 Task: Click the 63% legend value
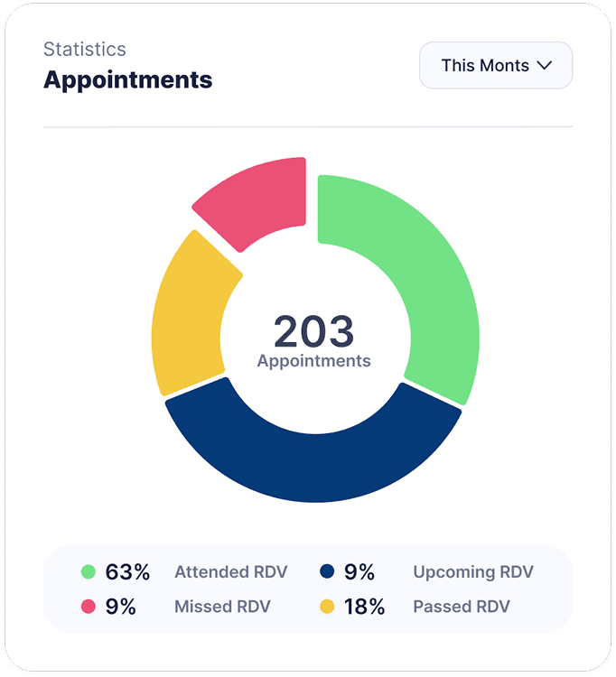click(127, 571)
